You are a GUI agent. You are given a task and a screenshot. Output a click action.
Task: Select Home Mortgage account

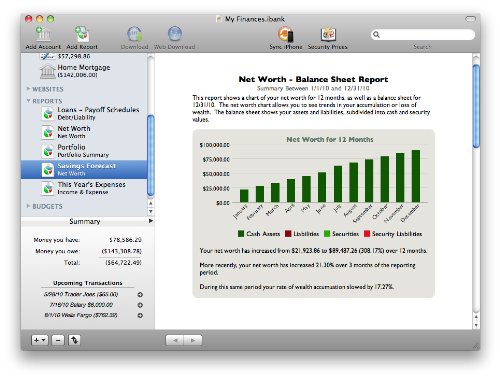pos(84,71)
